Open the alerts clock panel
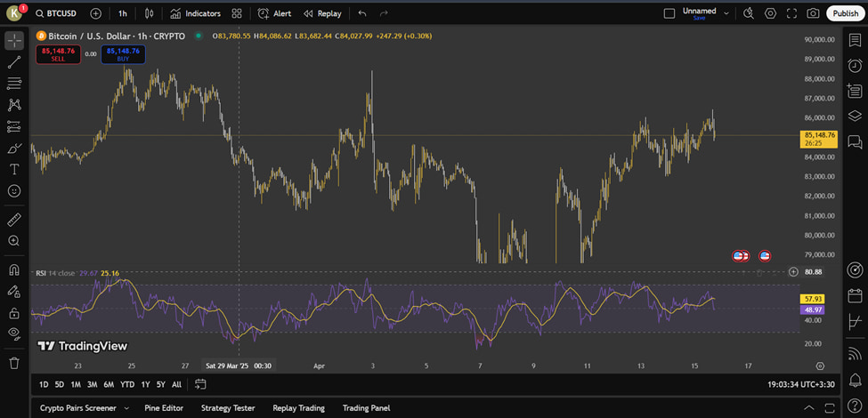This screenshot has width=868, height=418. pyautogui.click(x=855, y=65)
